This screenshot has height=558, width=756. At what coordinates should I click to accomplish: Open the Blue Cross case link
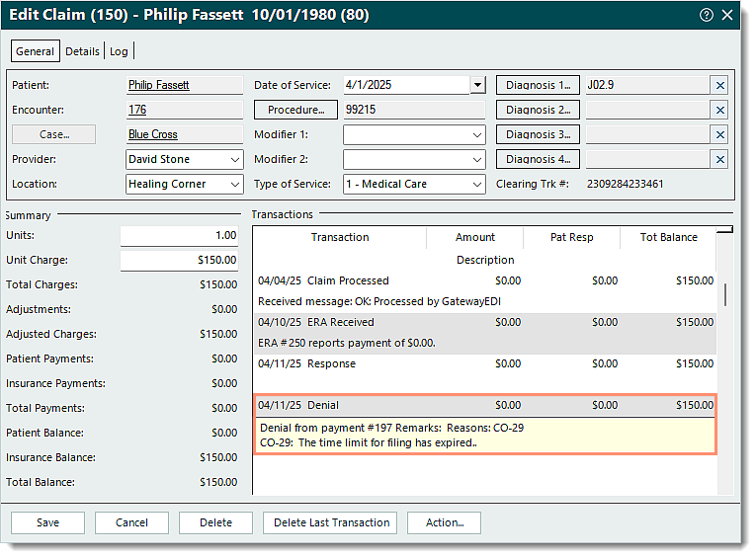click(153, 134)
